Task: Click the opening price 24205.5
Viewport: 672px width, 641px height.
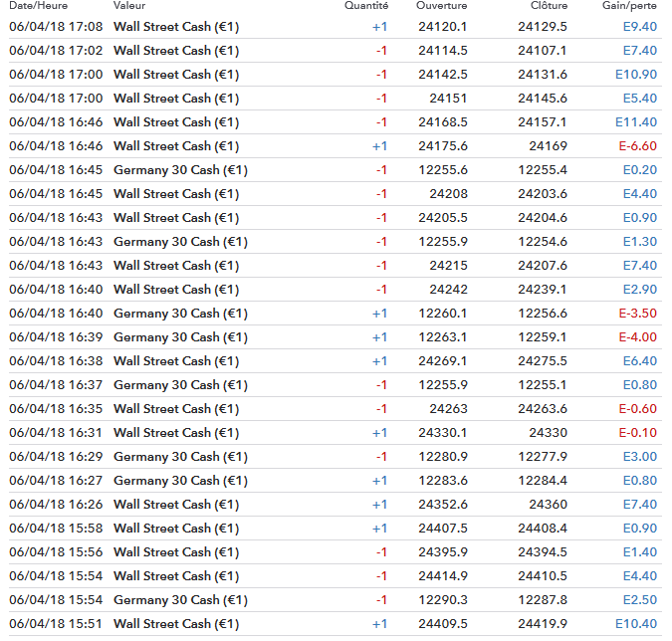Action: 443,218
